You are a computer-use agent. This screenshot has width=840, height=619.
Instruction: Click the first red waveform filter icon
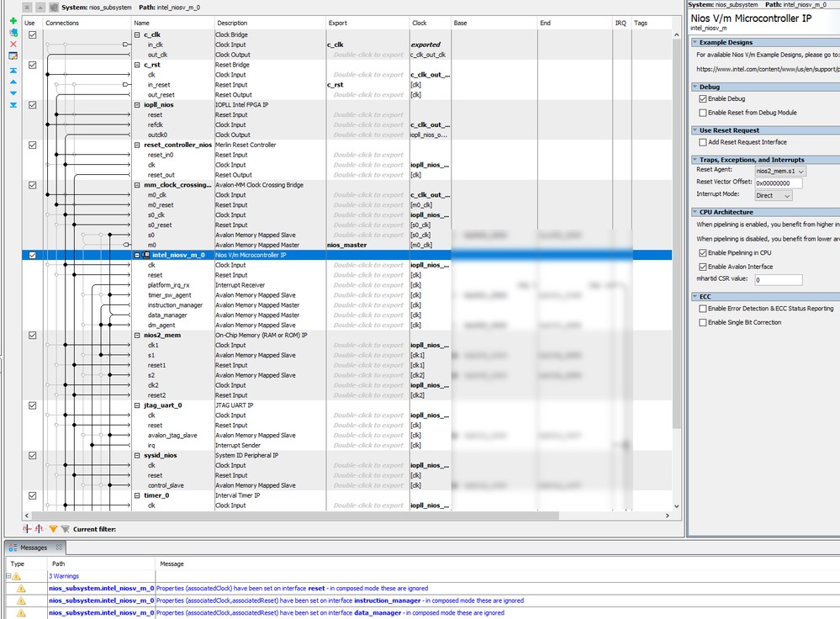coord(27,529)
